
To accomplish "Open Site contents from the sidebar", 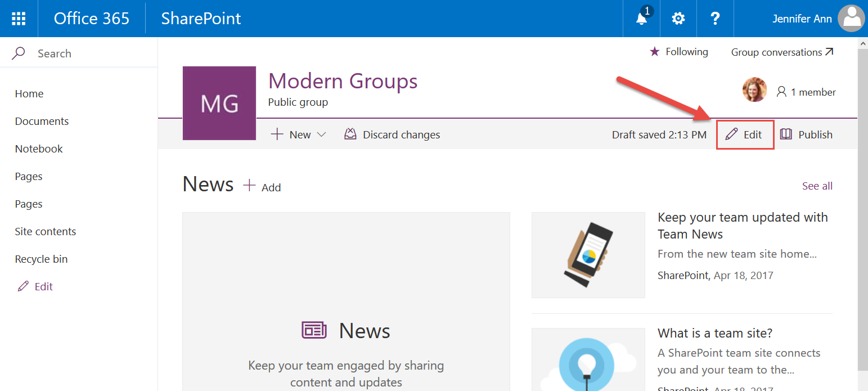I will point(46,231).
